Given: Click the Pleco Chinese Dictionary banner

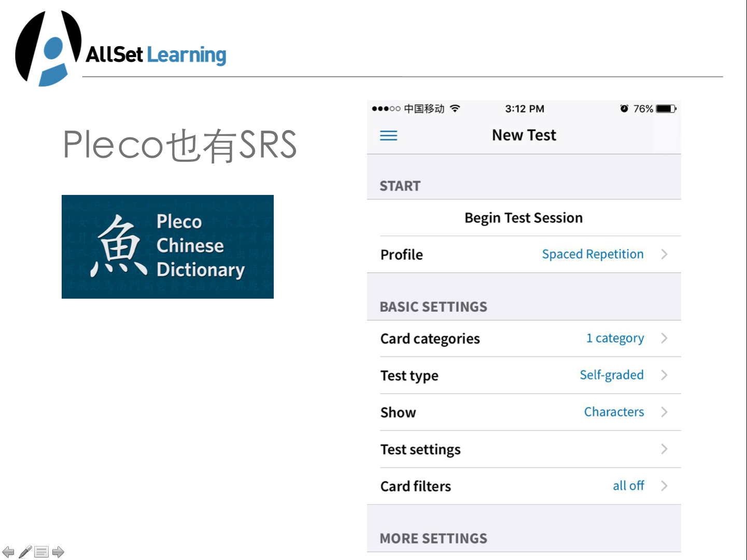Looking at the screenshot, I should [x=167, y=247].
